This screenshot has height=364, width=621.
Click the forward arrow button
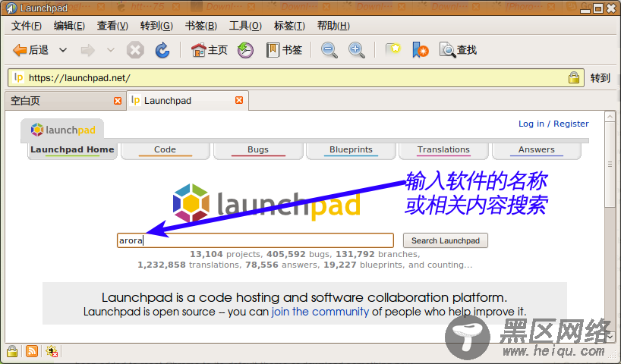pos(87,50)
